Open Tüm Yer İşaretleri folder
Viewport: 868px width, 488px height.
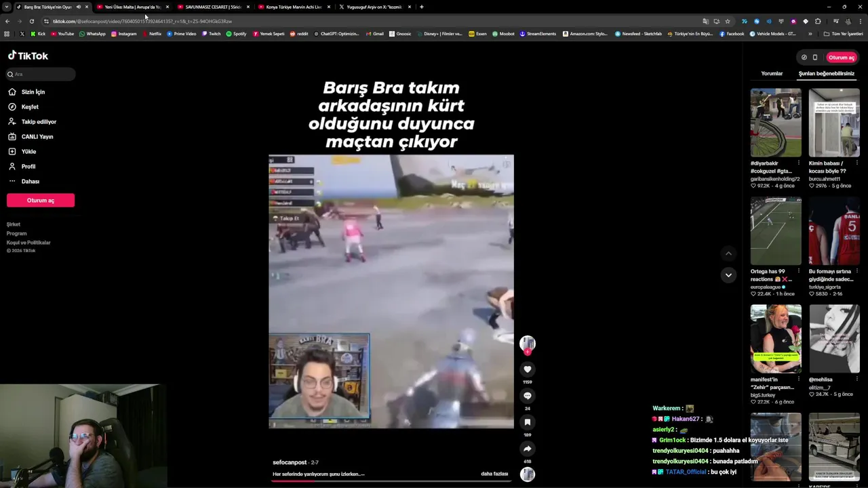[x=843, y=33]
